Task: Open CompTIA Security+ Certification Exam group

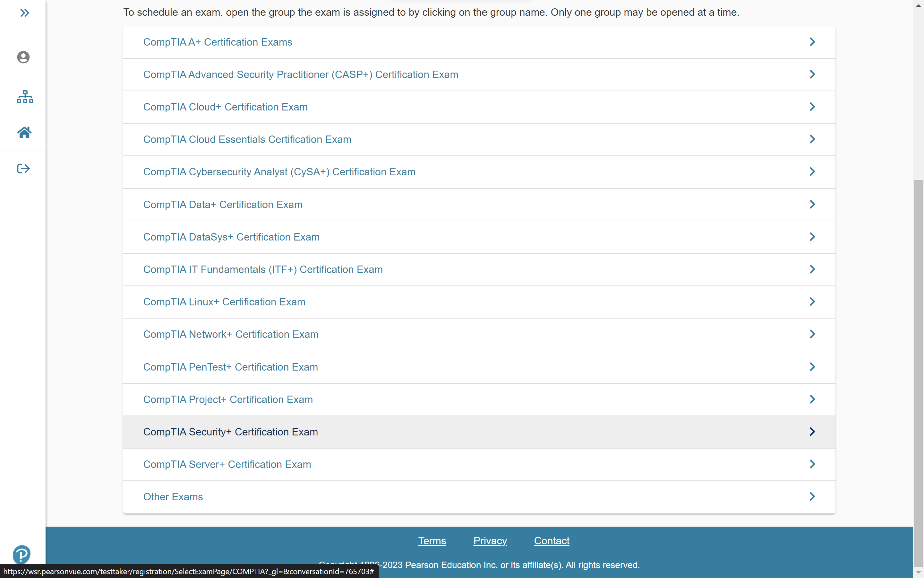Action: [479, 432]
